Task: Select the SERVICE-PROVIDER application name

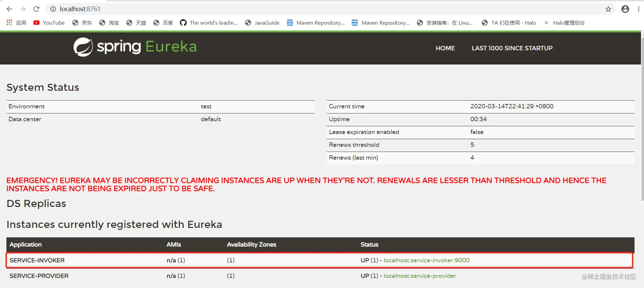Action: point(39,276)
